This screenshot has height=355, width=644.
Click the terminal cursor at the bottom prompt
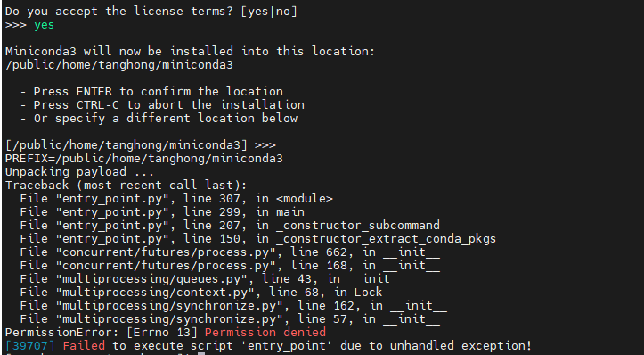tap(201, 353)
